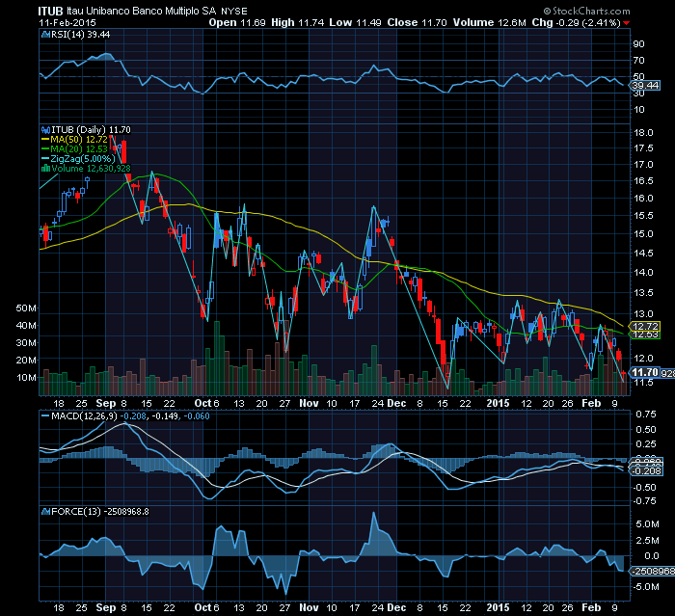Click the 13.0 price axis label
This screenshot has height=616, width=675.
pyautogui.click(x=643, y=314)
